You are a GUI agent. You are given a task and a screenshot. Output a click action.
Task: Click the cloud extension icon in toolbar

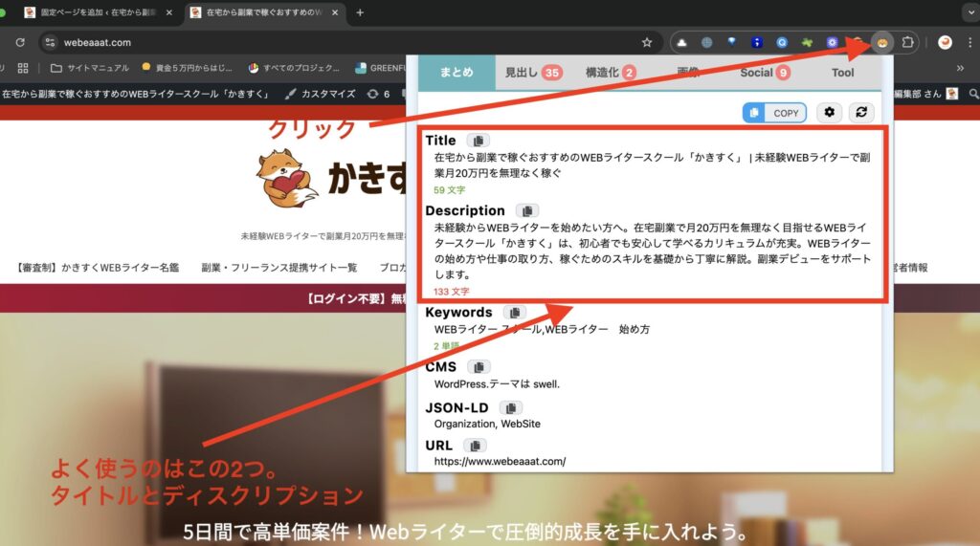[681, 42]
